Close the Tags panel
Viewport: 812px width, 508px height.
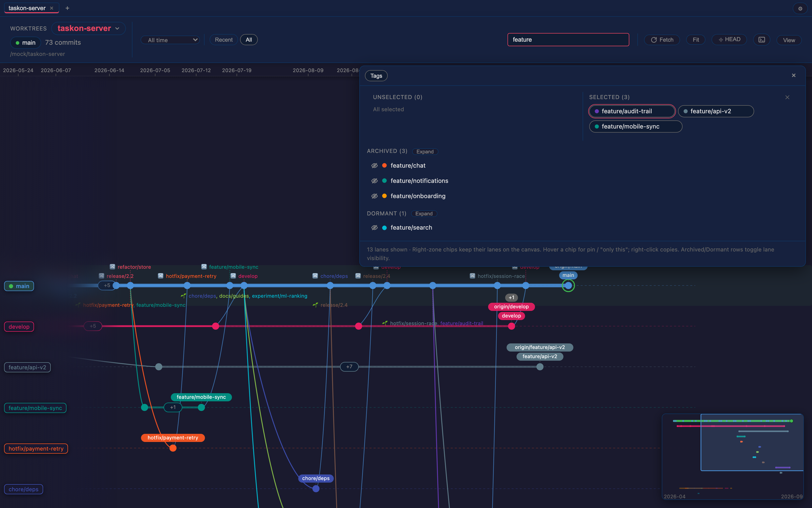click(x=794, y=76)
